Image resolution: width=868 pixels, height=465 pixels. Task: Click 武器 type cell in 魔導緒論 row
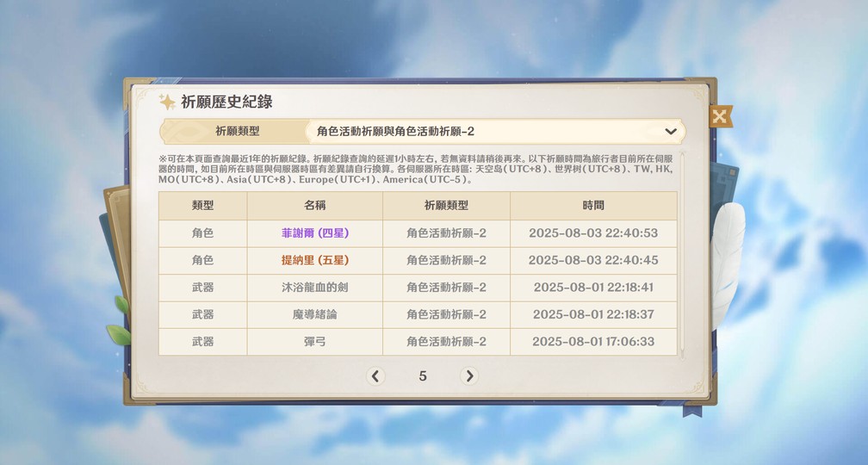pyautogui.click(x=202, y=314)
